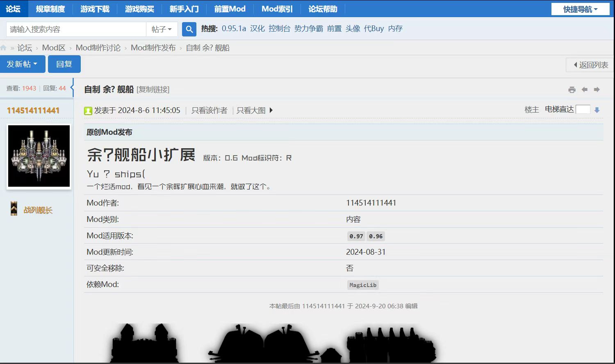Image resolution: width=615 pixels, height=364 pixels.
Task: Go to next thread with right arrow
Action: 597,90
